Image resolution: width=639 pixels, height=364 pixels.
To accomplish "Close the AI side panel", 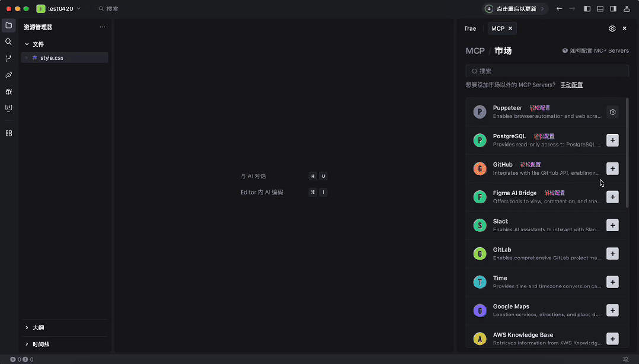I will [x=624, y=28].
